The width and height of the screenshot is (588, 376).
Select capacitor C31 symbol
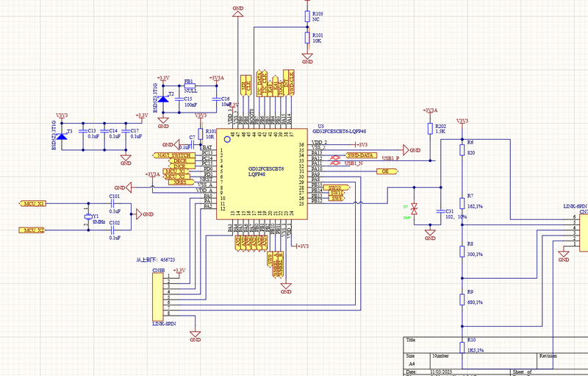441,211
